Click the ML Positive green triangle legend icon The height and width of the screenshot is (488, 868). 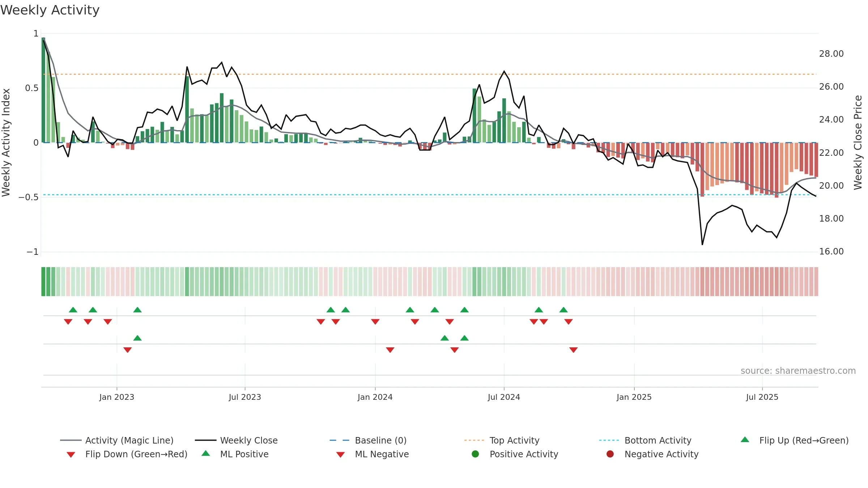tap(206, 453)
